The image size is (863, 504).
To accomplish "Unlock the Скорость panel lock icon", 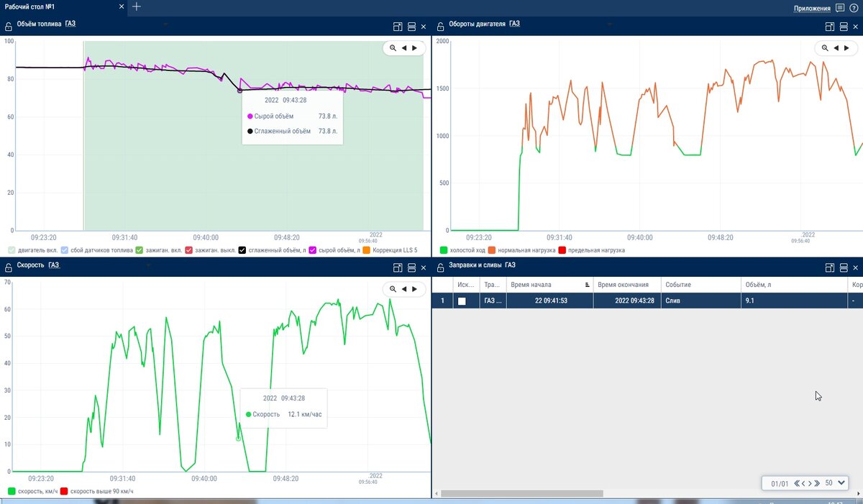I will click(8, 267).
